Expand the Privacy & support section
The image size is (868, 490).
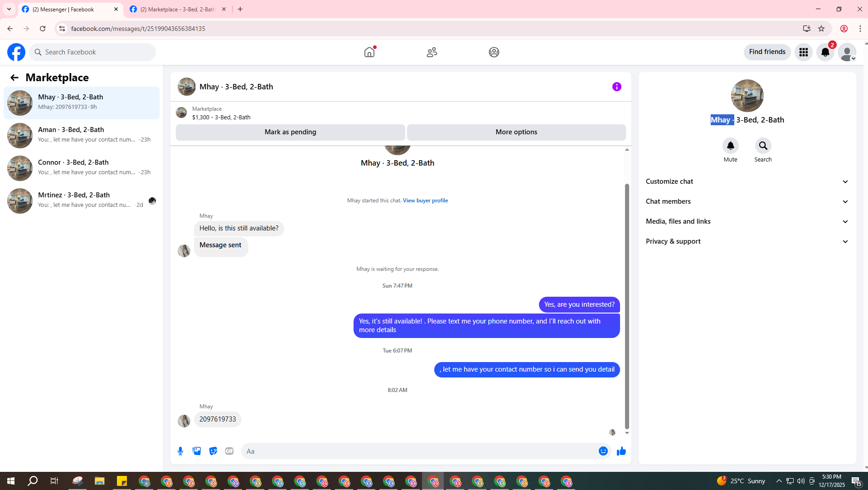coord(747,241)
